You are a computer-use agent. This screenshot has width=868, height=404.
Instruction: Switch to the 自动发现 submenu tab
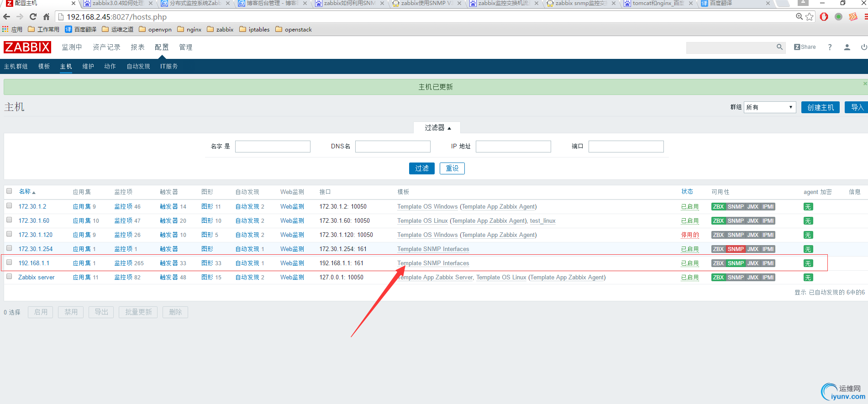coord(138,66)
